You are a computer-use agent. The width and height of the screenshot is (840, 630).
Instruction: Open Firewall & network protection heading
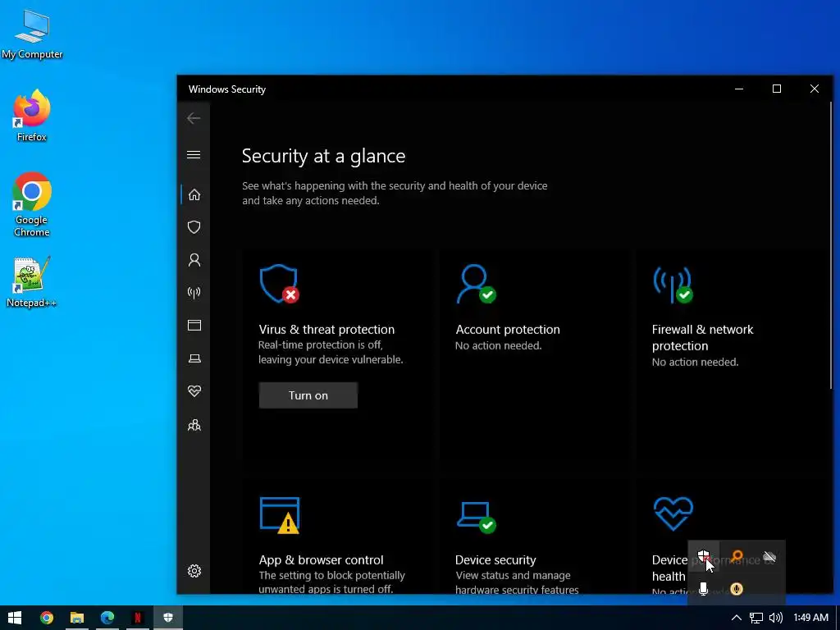coord(702,337)
